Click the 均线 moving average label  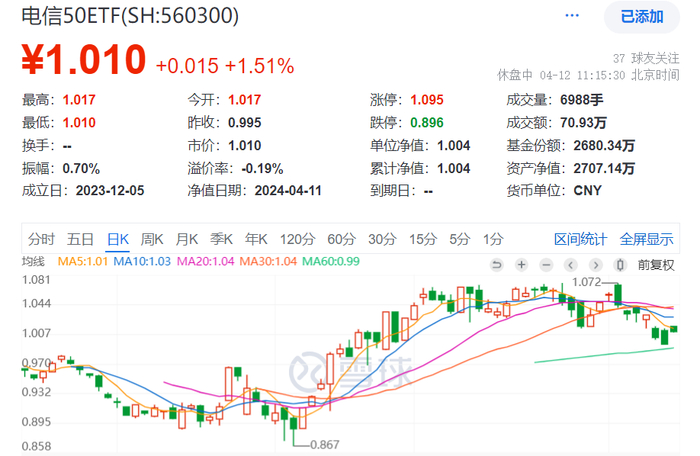33,261
